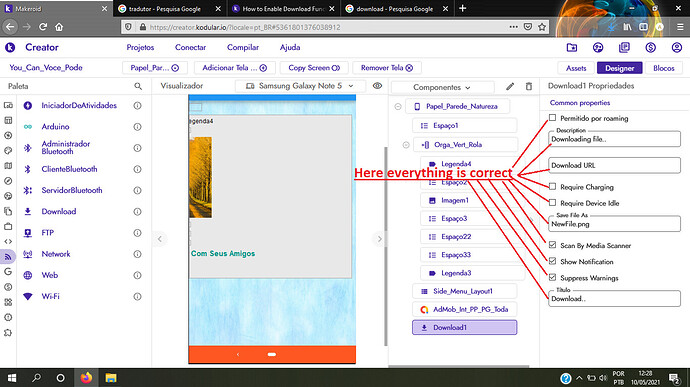
Task: Select ClienteBluetooth palette component
Action: point(70,169)
